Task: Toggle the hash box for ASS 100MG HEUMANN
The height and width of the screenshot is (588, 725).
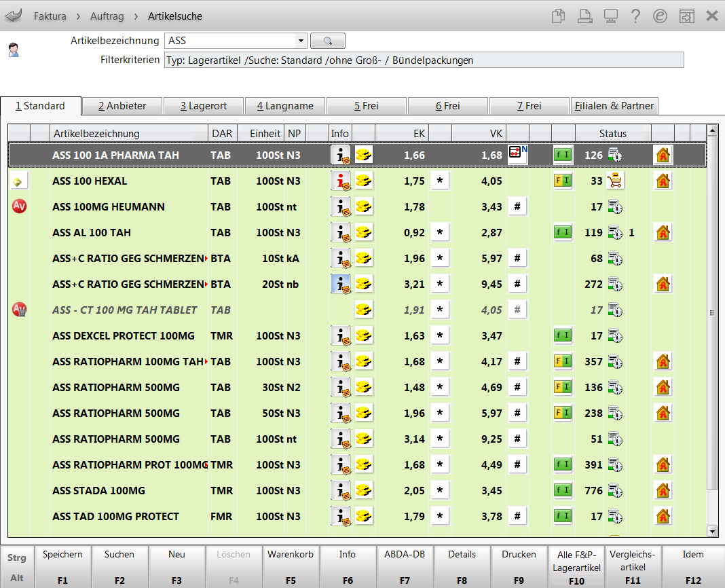Action: click(x=517, y=207)
